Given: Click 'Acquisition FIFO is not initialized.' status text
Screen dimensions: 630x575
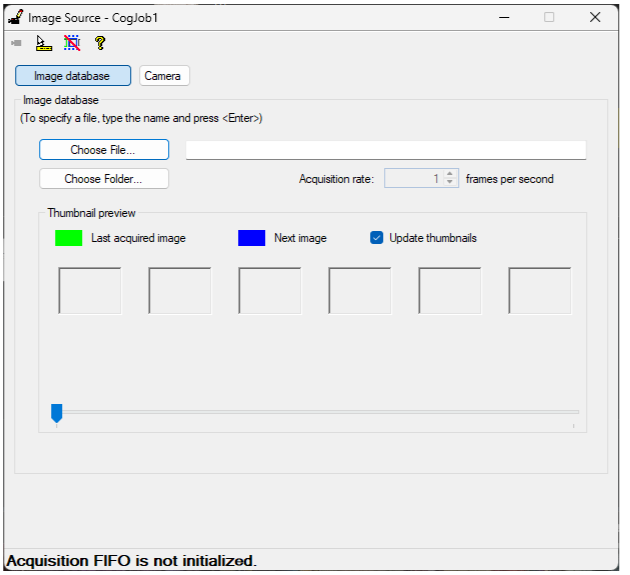Looking at the screenshot, I should click(x=131, y=561).
